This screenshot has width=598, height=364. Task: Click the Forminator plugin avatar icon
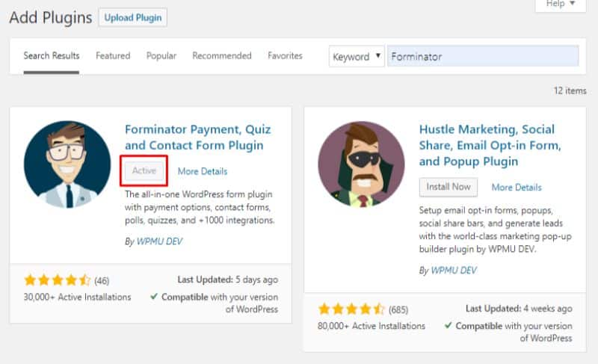point(67,164)
